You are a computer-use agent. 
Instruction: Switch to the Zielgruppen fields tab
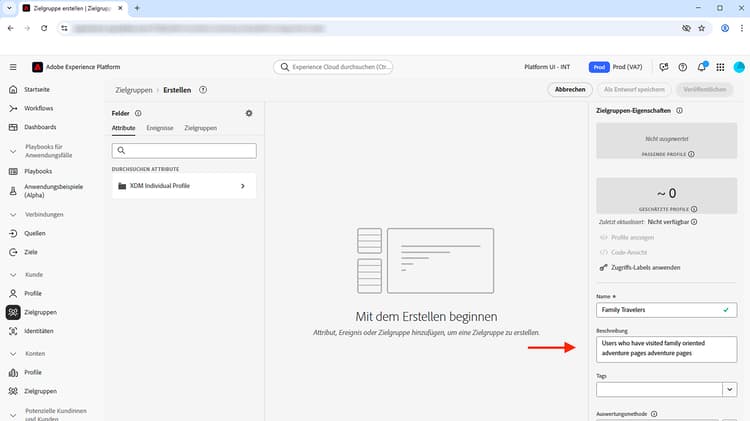tap(200, 128)
